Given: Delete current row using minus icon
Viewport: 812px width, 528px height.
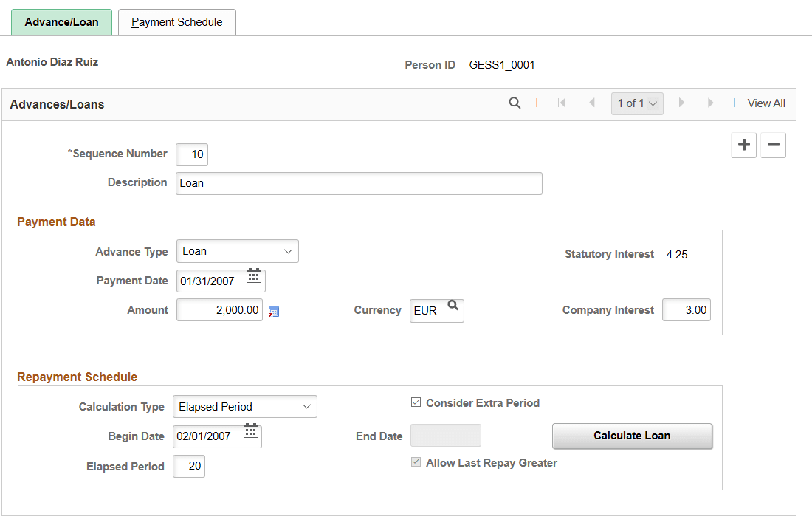Looking at the screenshot, I should [x=773, y=145].
